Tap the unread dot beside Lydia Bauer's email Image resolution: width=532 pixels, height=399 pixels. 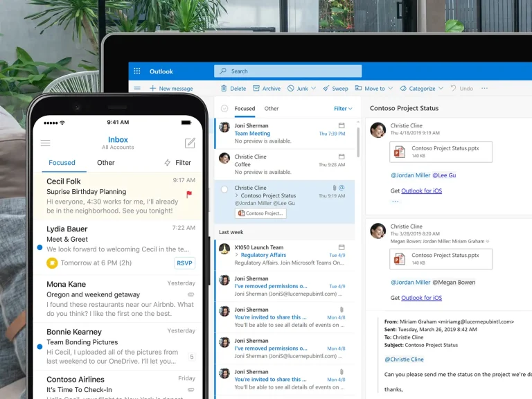[x=39, y=248]
